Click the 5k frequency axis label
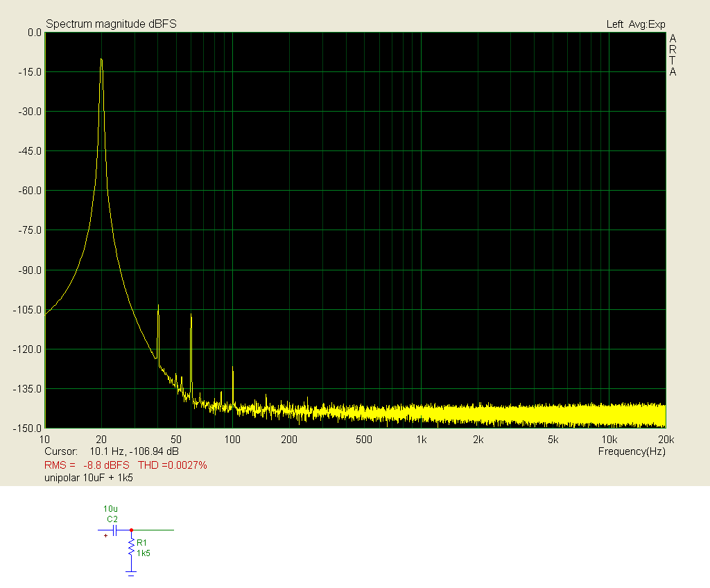Screen dimensions: 710x588 [x=553, y=440]
